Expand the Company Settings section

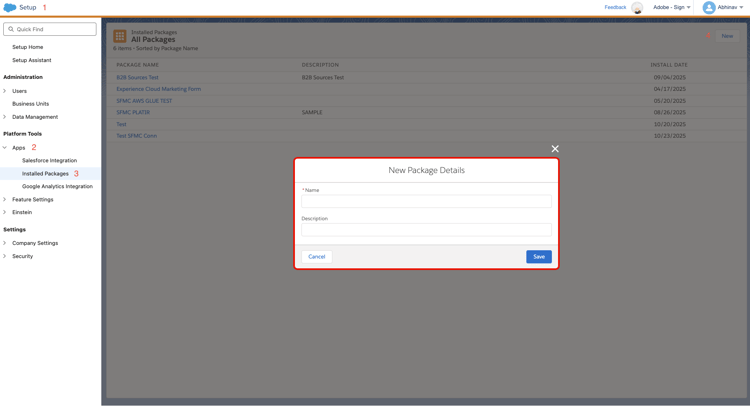5,243
